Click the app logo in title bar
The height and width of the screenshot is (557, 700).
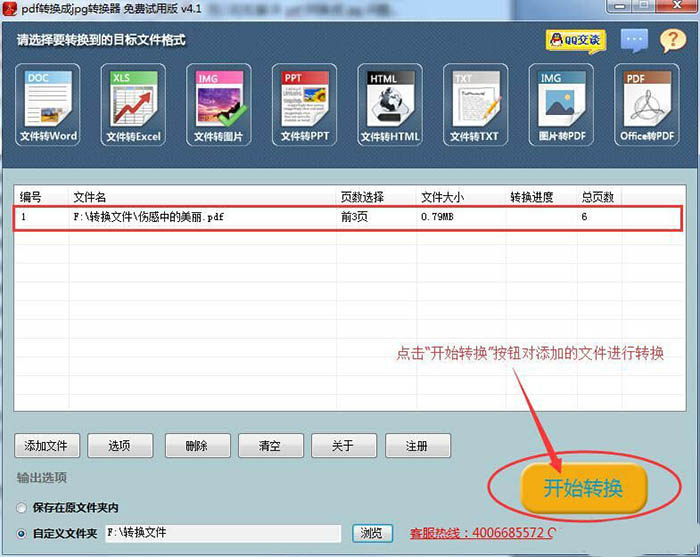coord(9,8)
